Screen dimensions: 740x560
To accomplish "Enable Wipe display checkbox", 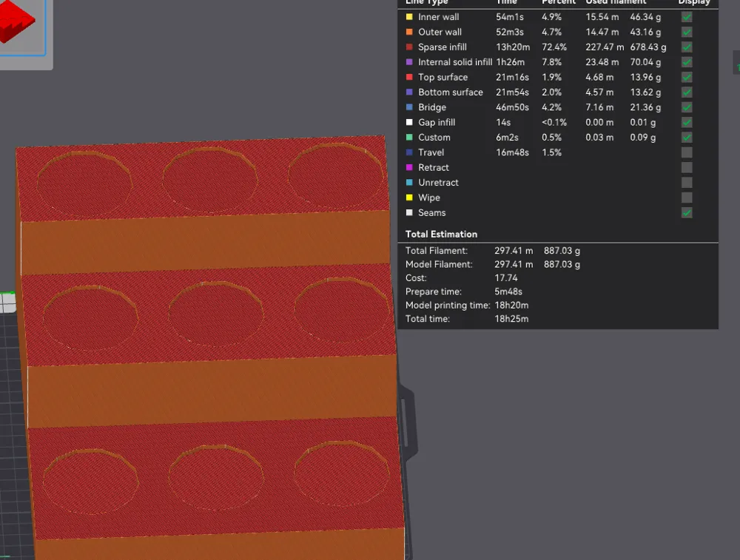I will tap(687, 198).
